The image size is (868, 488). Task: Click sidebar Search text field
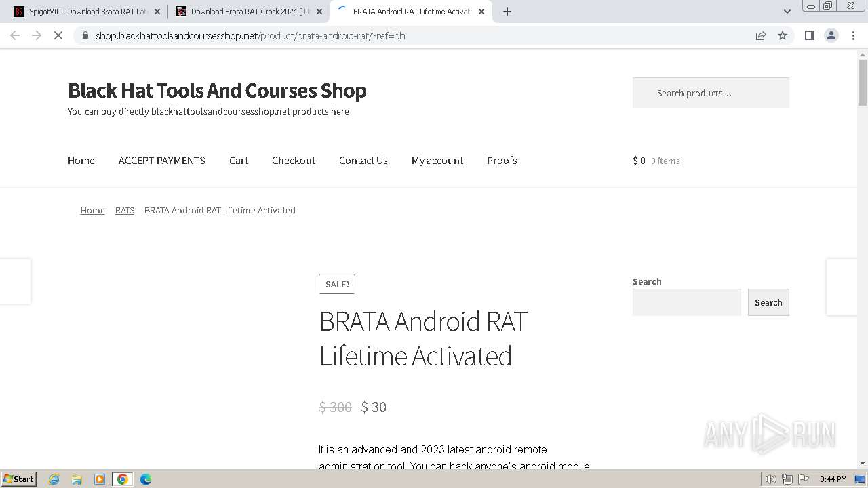coord(687,302)
